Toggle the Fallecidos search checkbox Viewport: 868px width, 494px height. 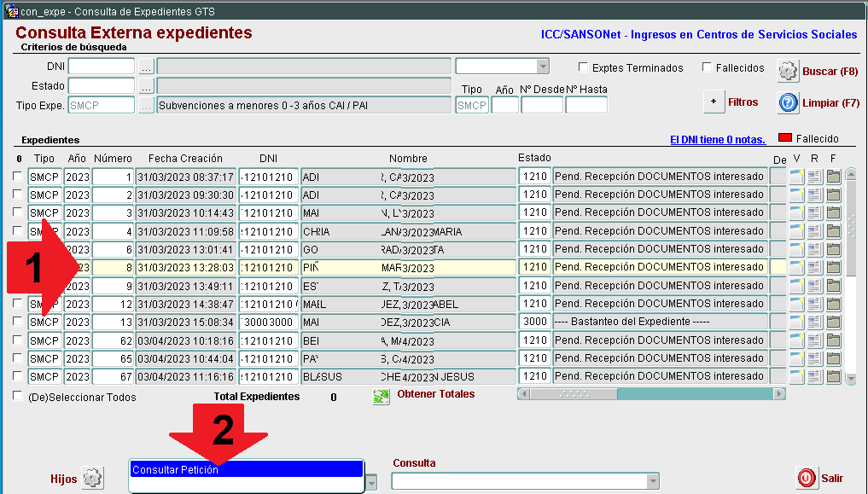708,67
